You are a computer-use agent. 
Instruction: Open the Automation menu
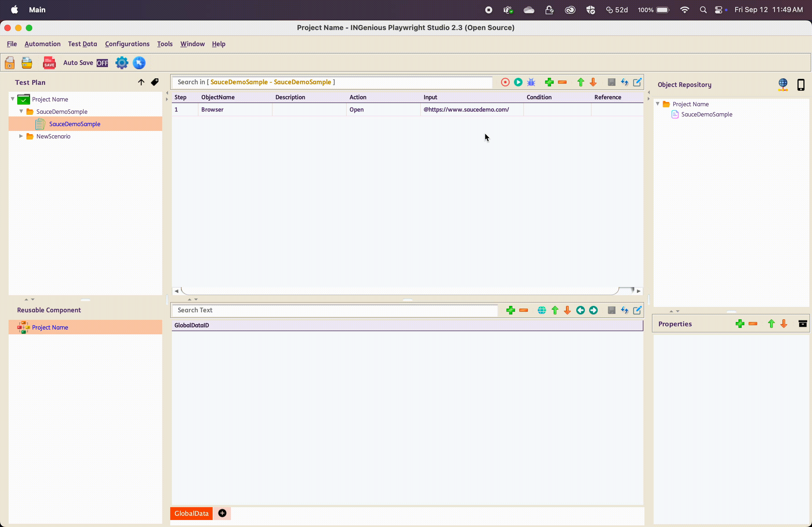pyautogui.click(x=42, y=44)
